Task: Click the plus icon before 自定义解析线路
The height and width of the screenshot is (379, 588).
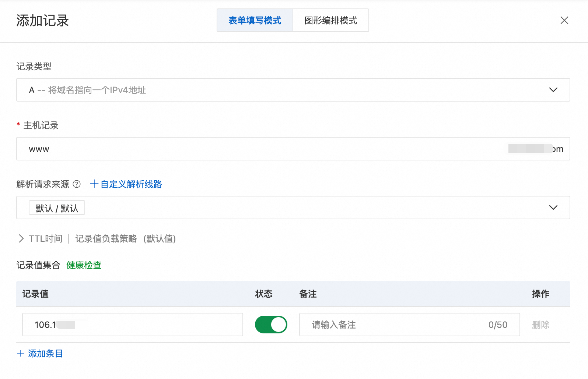Action: [x=94, y=184]
